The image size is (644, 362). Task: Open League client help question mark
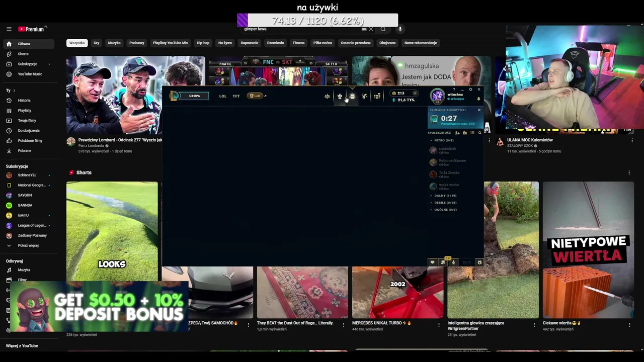click(x=454, y=89)
